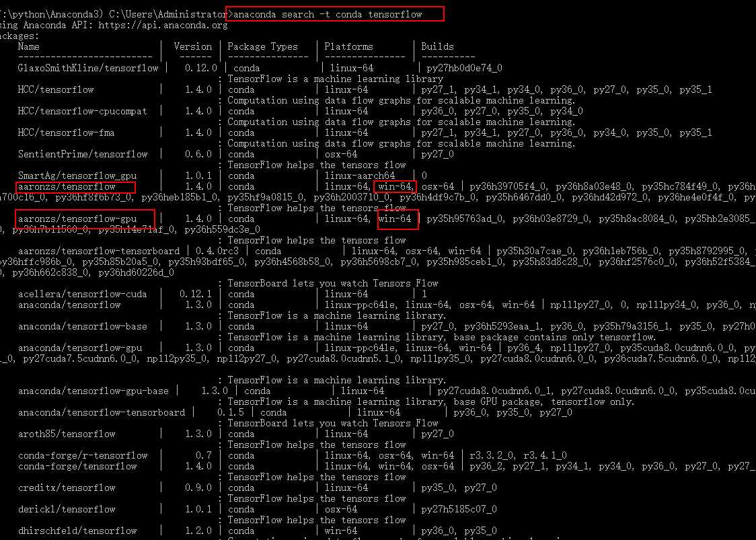Select the "Builds" column header
The height and width of the screenshot is (540, 756).
pos(437,47)
